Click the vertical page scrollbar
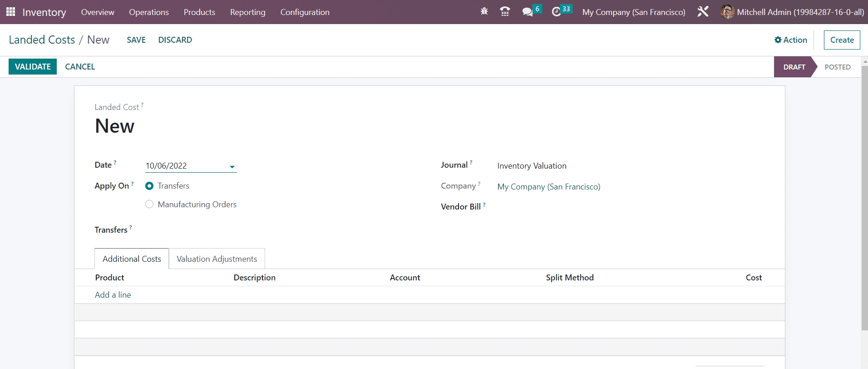 tap(864, 198)
